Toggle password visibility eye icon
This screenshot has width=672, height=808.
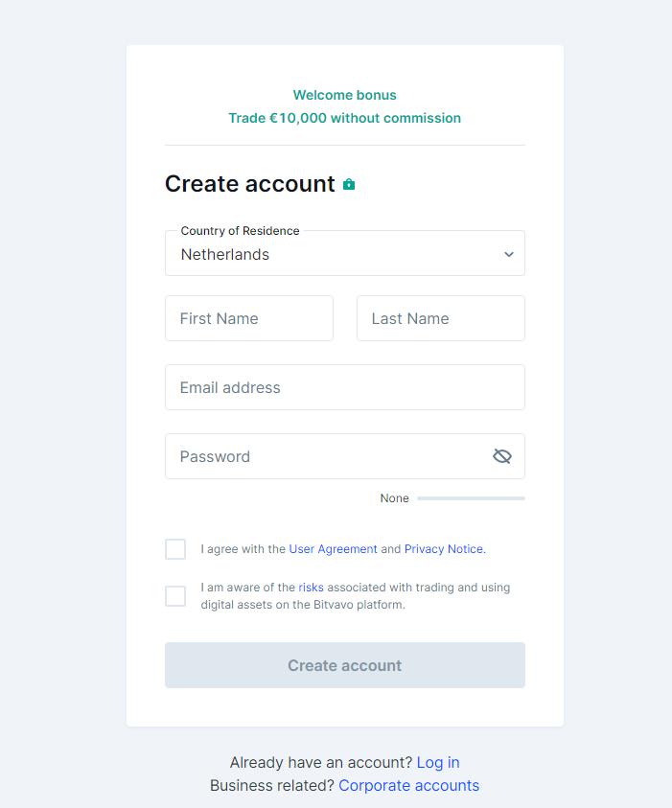pyautogui.click(x=501, y=456)
